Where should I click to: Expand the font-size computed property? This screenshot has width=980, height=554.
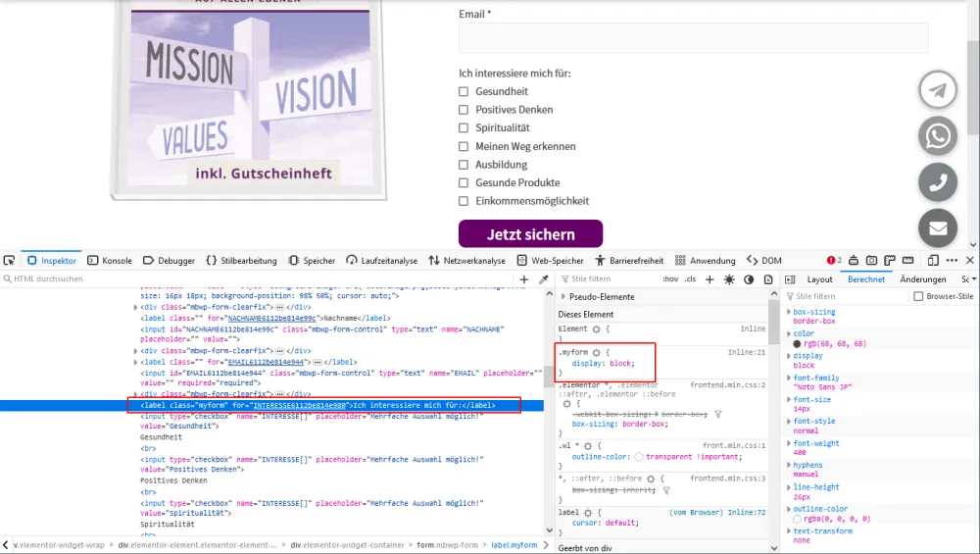click(x=789, y=399)
